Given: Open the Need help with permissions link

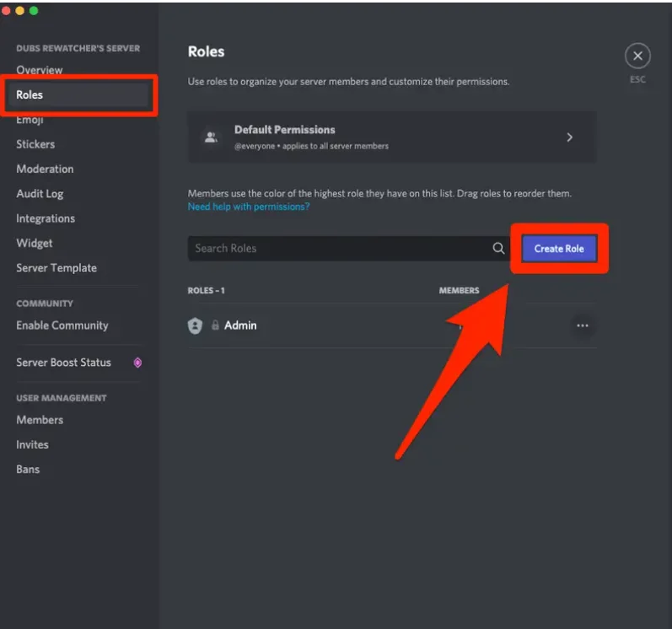Looking at the screenshot, I should coord(248,207).
